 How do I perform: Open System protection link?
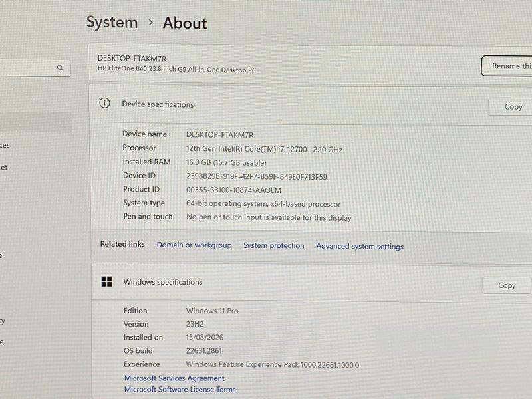273,245
